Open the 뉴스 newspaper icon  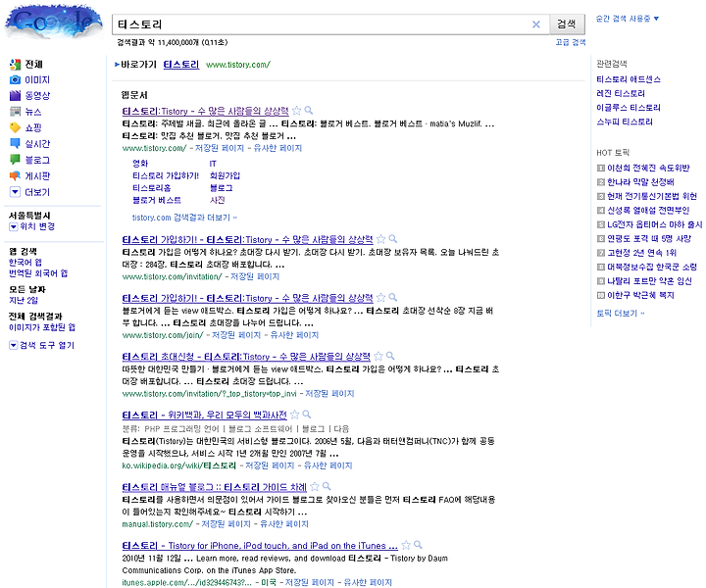(x=15, y=112)
